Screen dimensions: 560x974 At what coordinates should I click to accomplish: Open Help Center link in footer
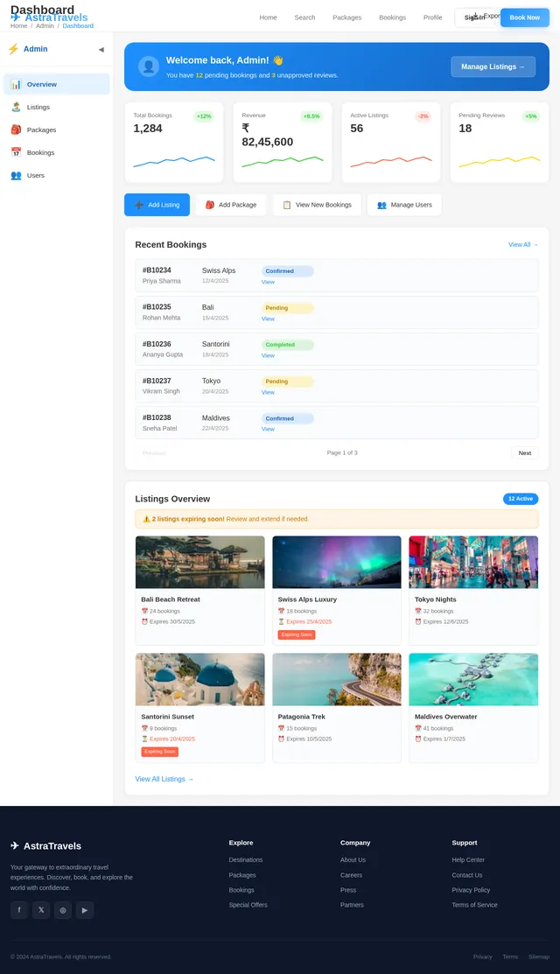click(468, 859)
